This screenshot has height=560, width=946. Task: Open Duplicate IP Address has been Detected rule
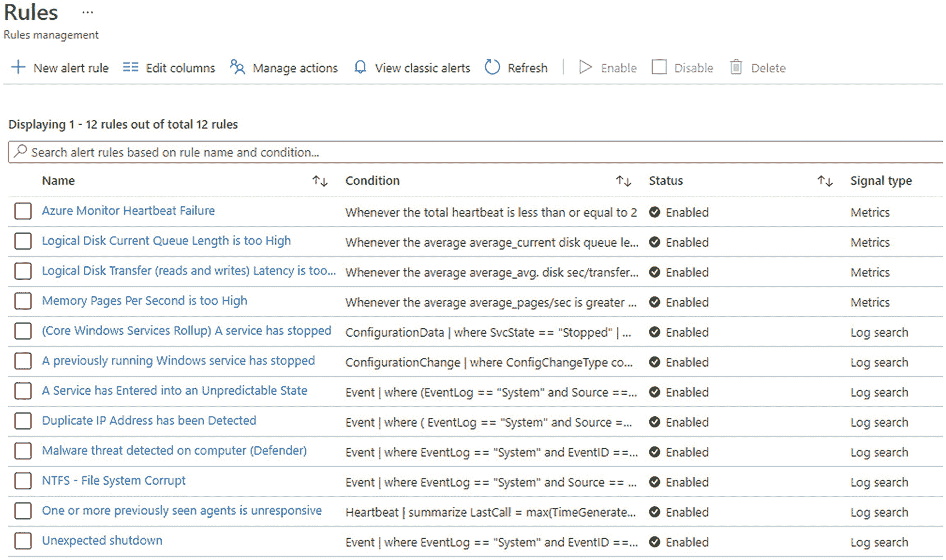click(149, 421)
